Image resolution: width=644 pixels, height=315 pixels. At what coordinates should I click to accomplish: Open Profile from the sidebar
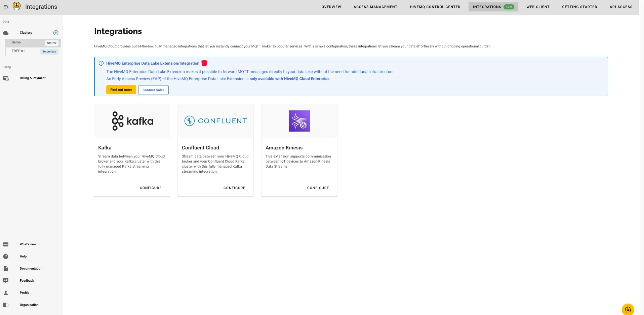pos(25,293)
